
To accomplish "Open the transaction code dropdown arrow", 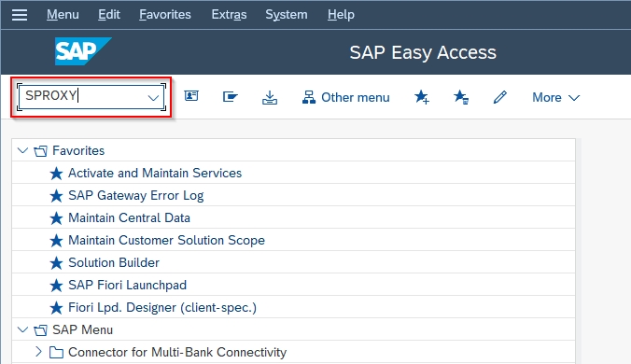I will [153, 97].
